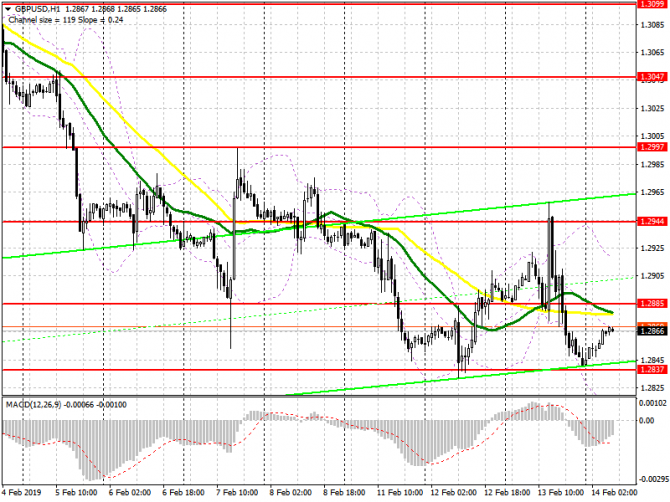Click the '7 Feb 10:00' time axis label
Viewport: 670px width, 502px height.
(237, 493)
